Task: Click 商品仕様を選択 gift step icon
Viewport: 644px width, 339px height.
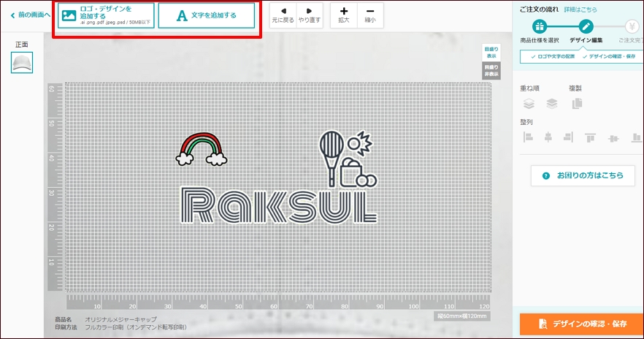Action: [540, 27]
